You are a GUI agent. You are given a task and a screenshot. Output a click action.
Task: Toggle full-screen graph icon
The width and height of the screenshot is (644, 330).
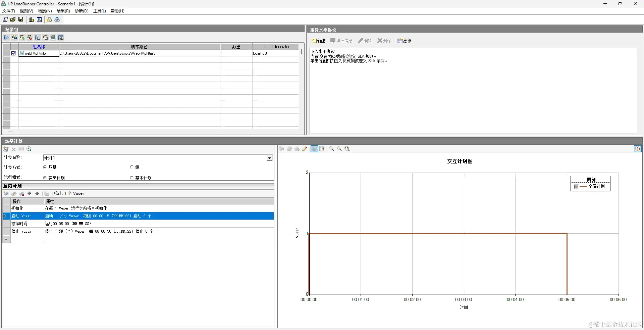(x=322, y=149)
